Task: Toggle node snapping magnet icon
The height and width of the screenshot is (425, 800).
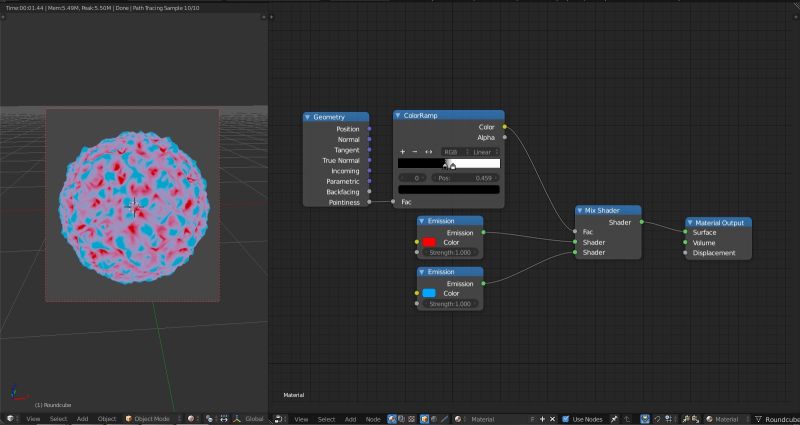Action: (657, 419)
